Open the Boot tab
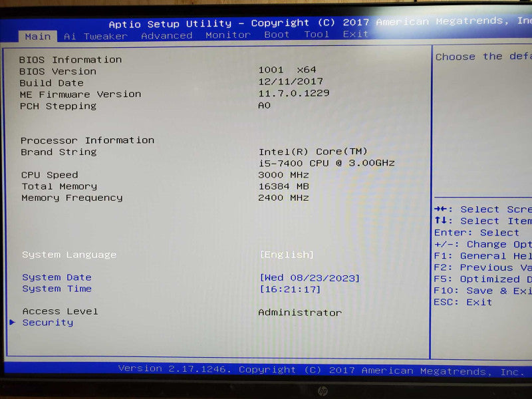This screenshot has height=399, width=532. tap(277, 35)
